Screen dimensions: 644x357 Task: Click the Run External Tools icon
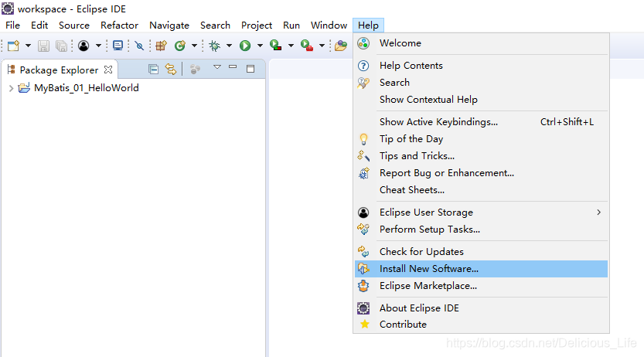coord(307,46)
